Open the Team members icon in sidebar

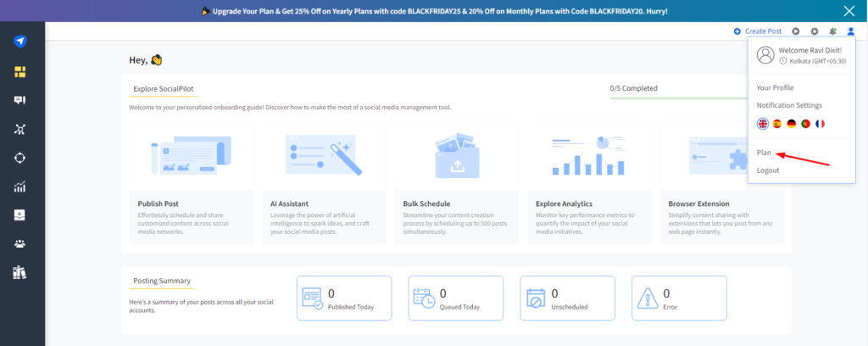point(20,244)
